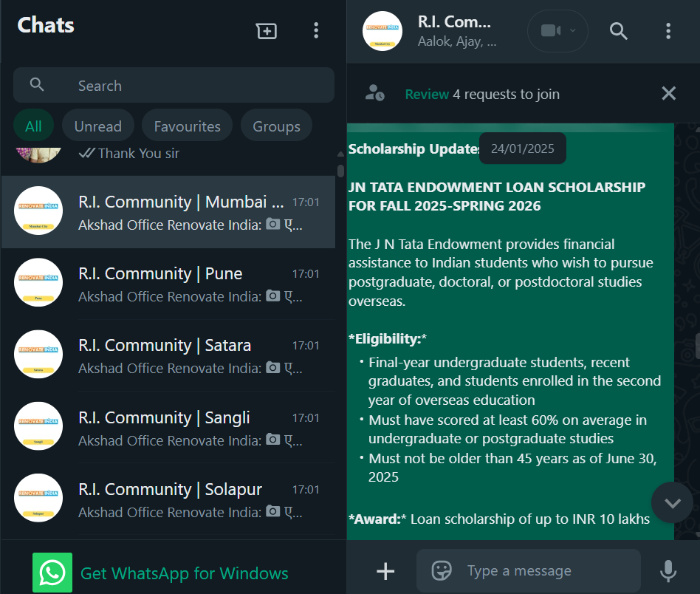Click the 17:01 timestamp on Pune chat
The width and height of the screenshot is (700, 594).
coord(306,274)
